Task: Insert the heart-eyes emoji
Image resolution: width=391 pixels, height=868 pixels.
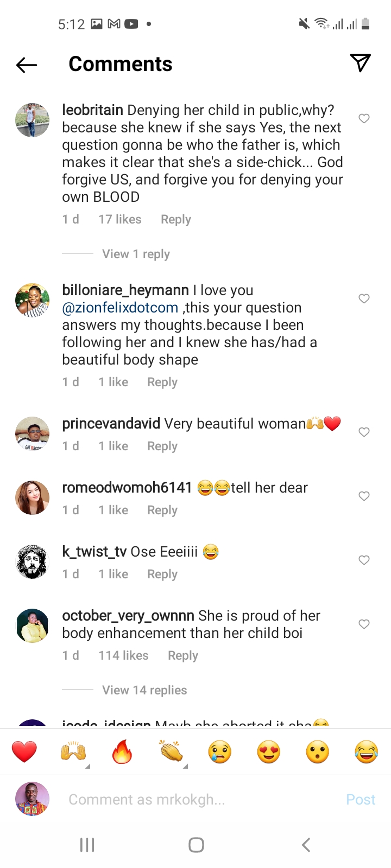Action: pyautogui.click(x=269, y=752)
